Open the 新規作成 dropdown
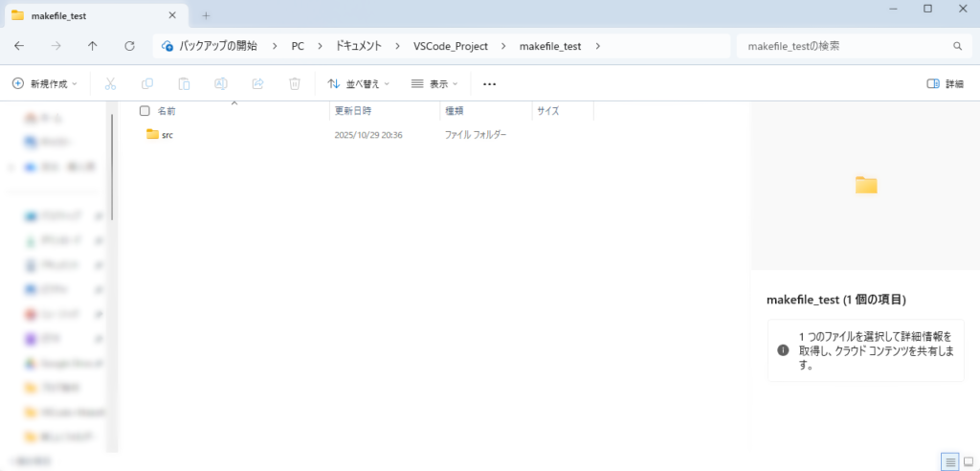This screenshot has height=471, width=980. (45, 84)
